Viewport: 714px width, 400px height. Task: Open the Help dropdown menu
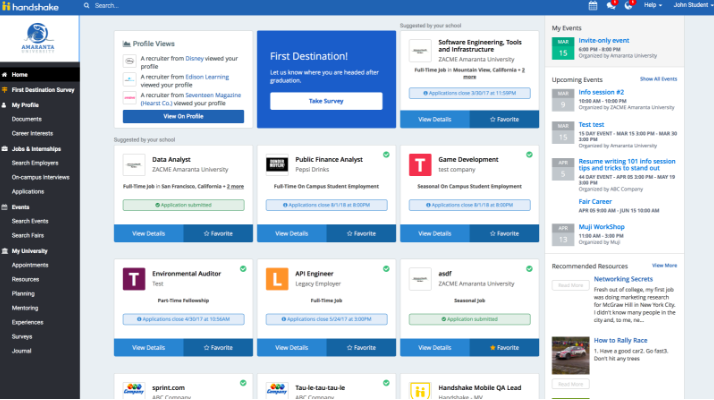[x=653, y=5]
